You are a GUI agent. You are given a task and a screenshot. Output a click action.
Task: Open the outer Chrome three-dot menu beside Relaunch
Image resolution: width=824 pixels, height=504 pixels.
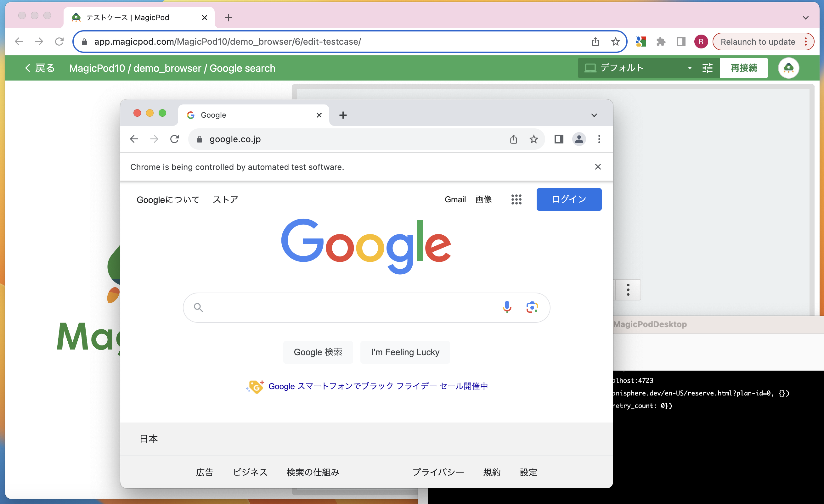(x=806, y=42)
